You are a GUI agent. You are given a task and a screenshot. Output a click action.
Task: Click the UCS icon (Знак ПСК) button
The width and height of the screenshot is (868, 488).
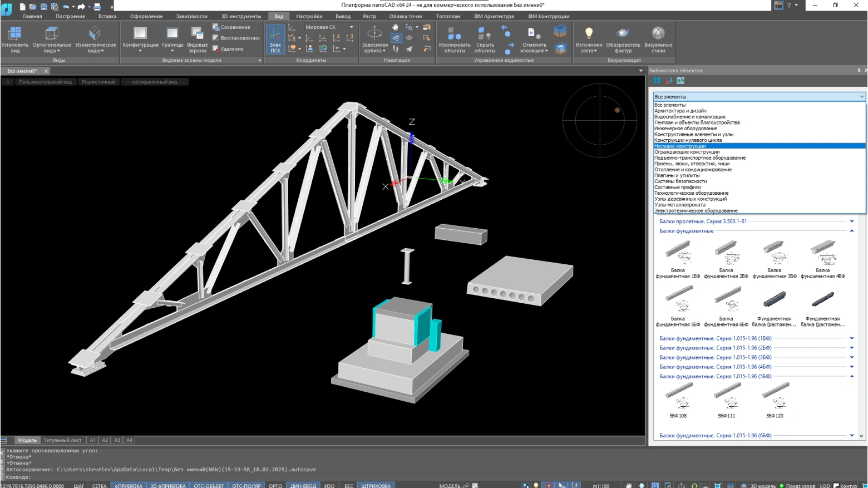pos(275,39)
